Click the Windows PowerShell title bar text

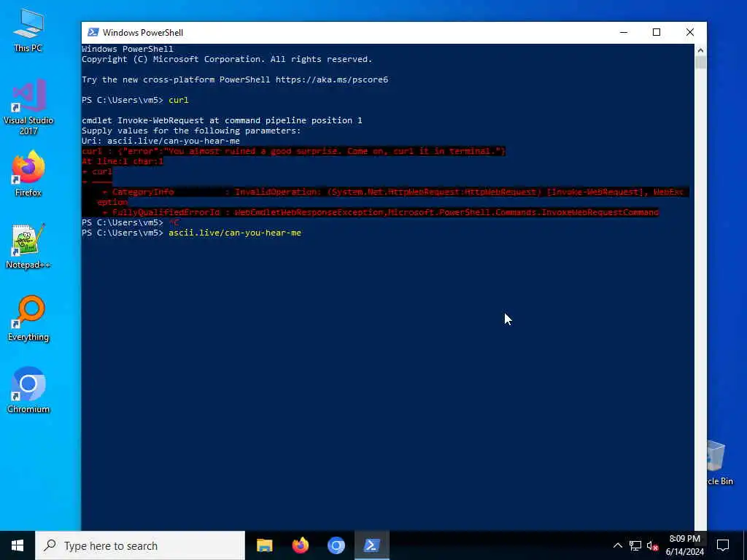pyautogui.click(x=143, y=32)
